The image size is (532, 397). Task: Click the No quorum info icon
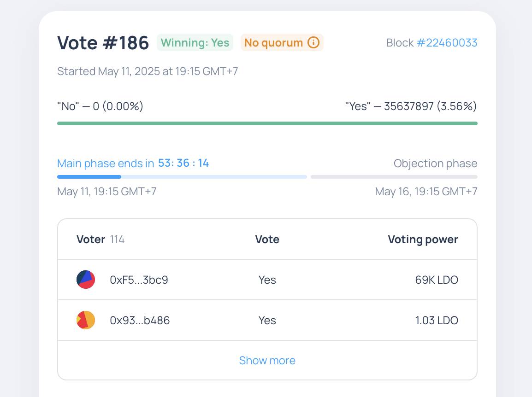(313, 43)
